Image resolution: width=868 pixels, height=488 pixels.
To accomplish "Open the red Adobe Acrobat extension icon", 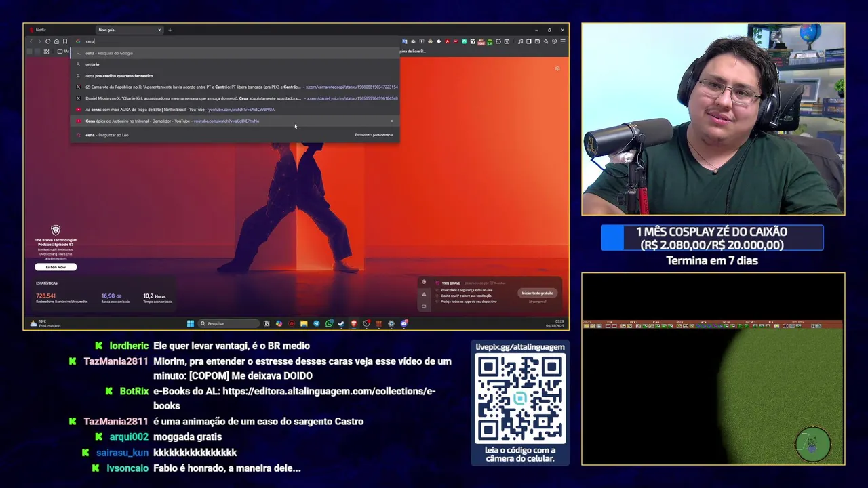I will tap(448, 41).
